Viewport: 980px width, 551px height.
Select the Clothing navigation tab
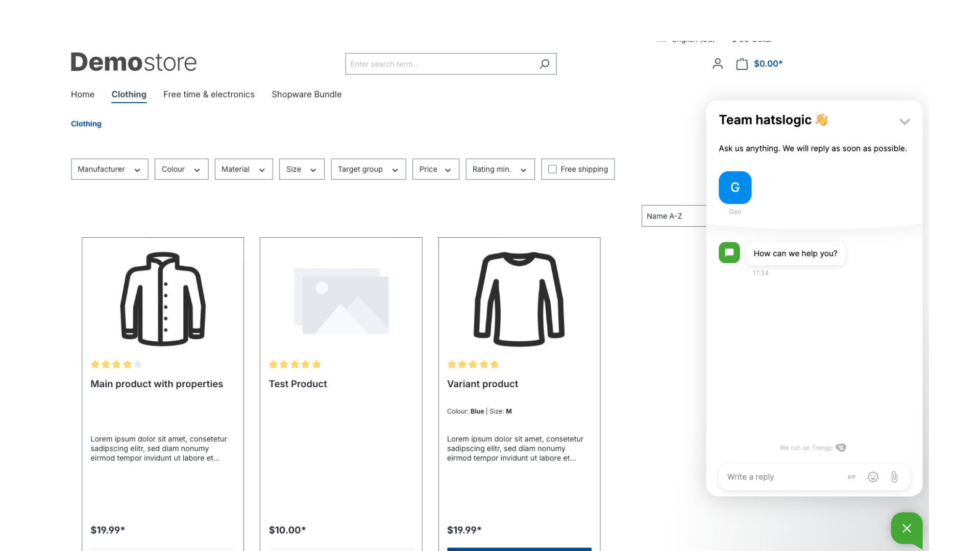tap(129, 94)
